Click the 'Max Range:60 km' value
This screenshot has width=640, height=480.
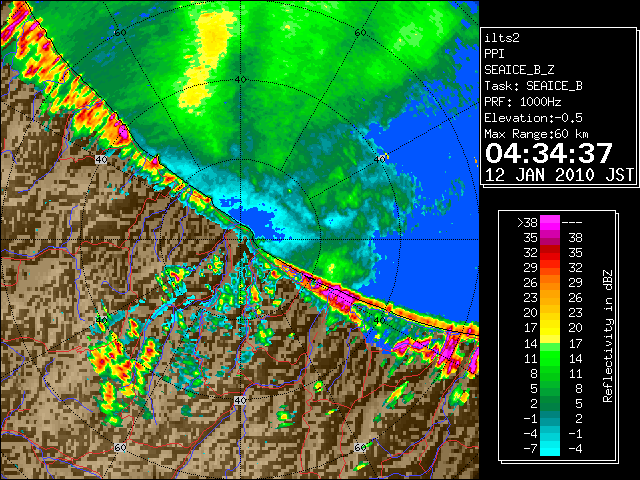(x=536, y=134)
